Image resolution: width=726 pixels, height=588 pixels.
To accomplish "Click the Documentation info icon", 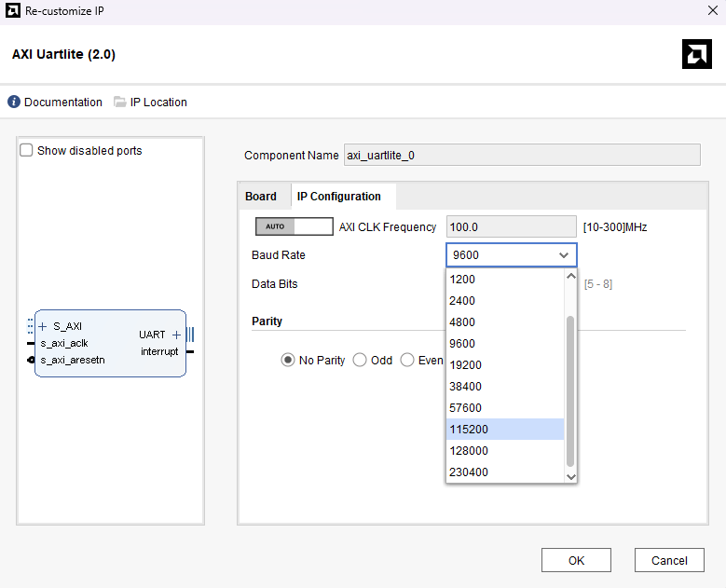I will click(x=14, y=103).
